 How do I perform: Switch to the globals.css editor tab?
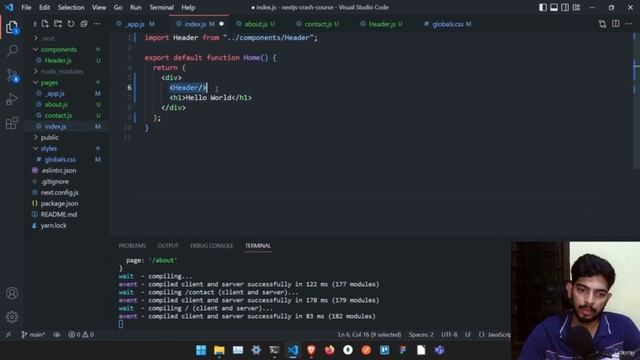click(x=448, y=24)
